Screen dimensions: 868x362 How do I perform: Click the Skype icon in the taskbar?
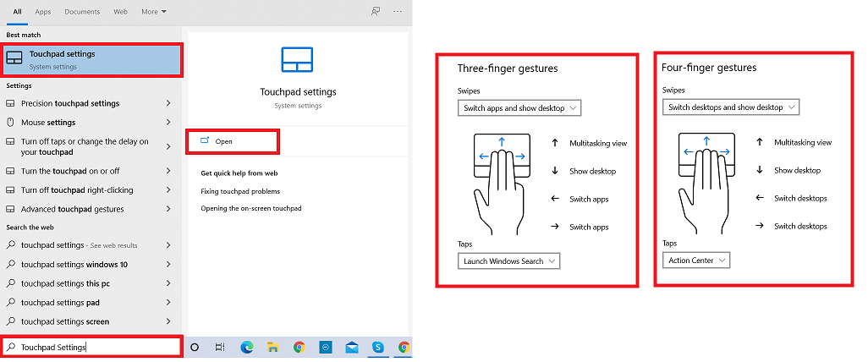pos(378,347)
